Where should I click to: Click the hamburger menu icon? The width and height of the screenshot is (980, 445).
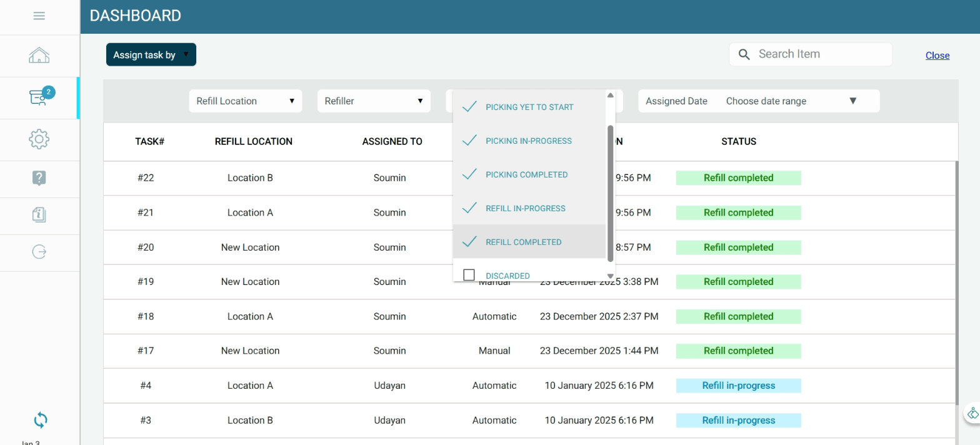pos(39,16)
